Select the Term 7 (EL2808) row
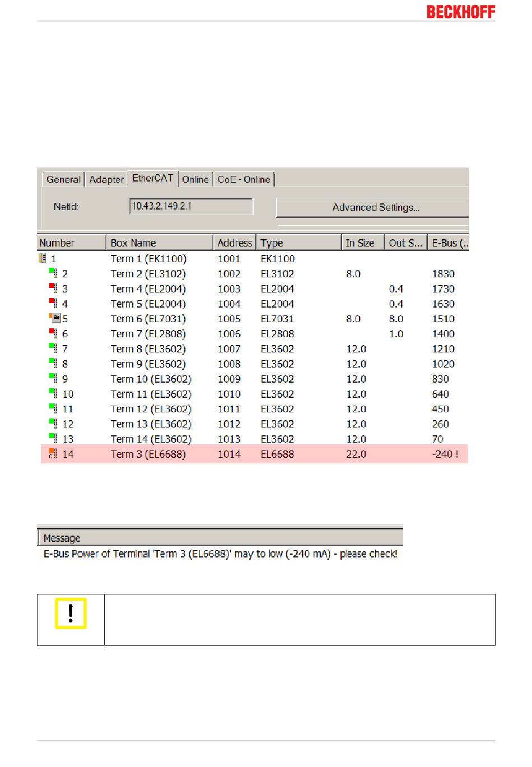Viewport: 532px width, 767px height. [254, 333]
